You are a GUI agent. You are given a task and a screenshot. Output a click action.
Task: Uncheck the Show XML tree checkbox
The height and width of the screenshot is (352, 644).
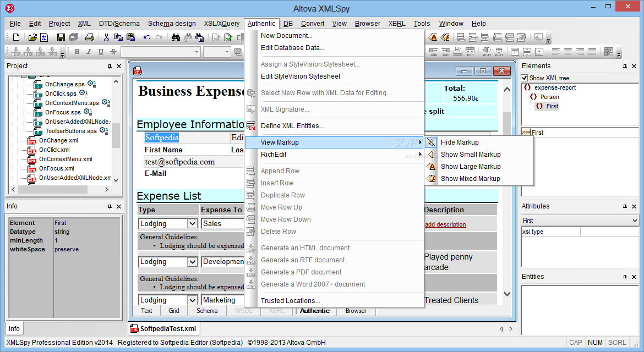(x=525, y=78)
